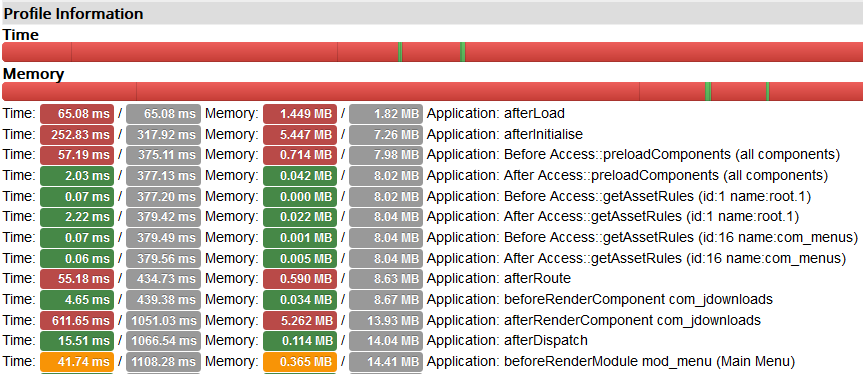Click first green segment in Time bar
Screen dimensions: 863x374
400,52
